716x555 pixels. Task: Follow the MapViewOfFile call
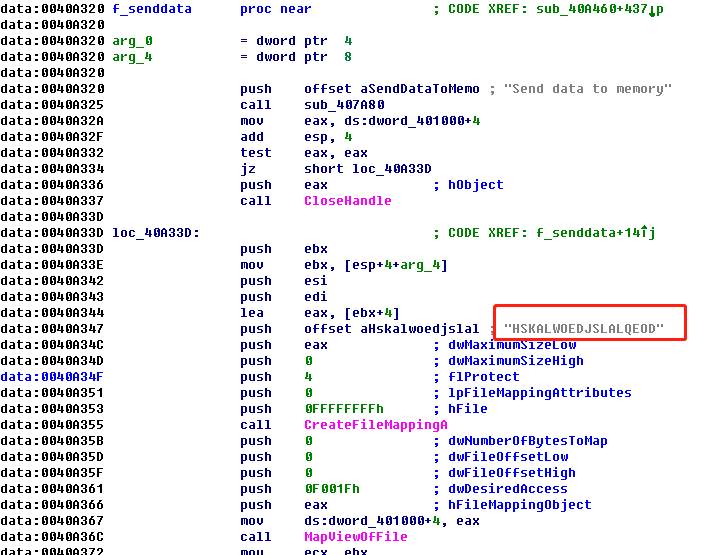click(356, 537)
